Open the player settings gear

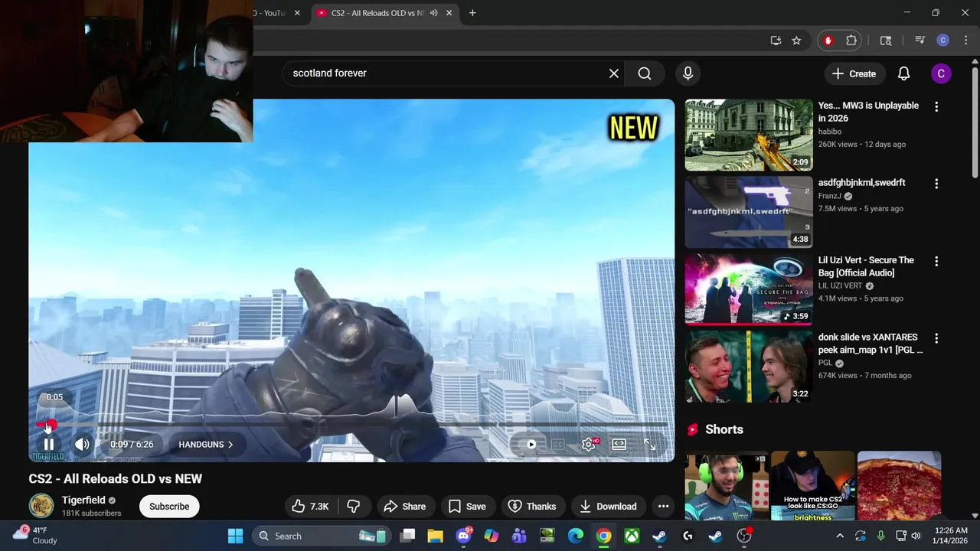click(x=589, y=445)
